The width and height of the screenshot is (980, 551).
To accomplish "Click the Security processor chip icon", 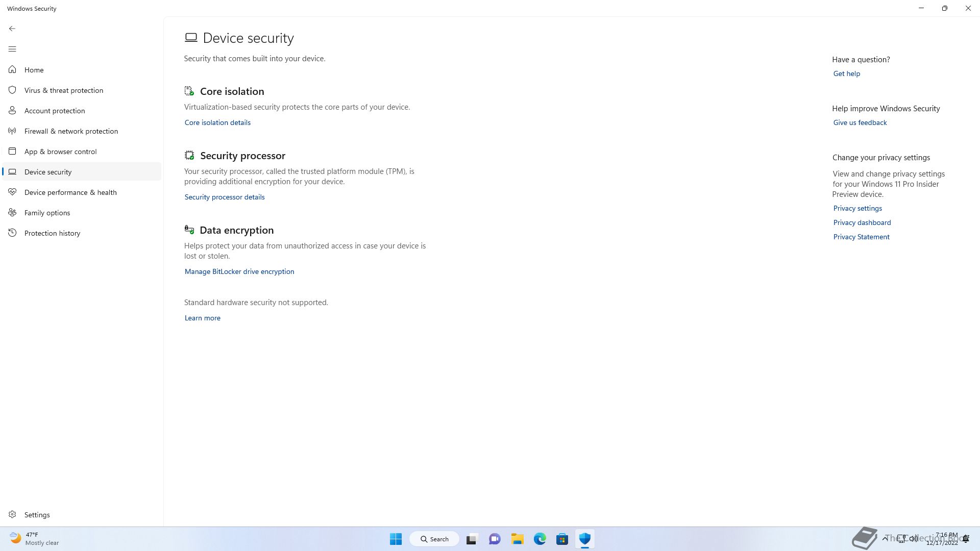I will pos(189,155).
